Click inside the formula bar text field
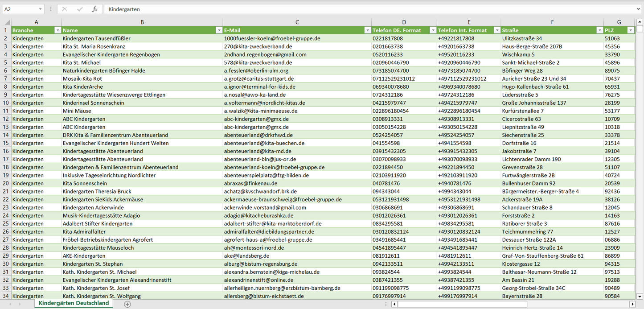The height and width of the screenshot is (309, 644). tap(357, 9)
